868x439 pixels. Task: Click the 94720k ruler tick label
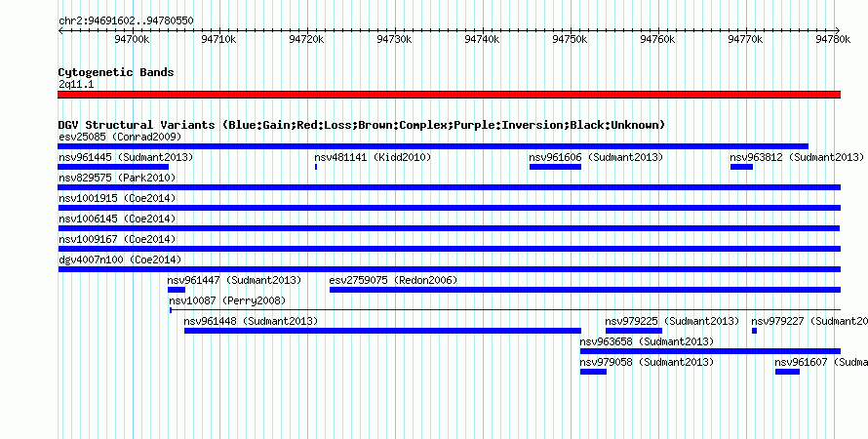(x=306, y=39)
